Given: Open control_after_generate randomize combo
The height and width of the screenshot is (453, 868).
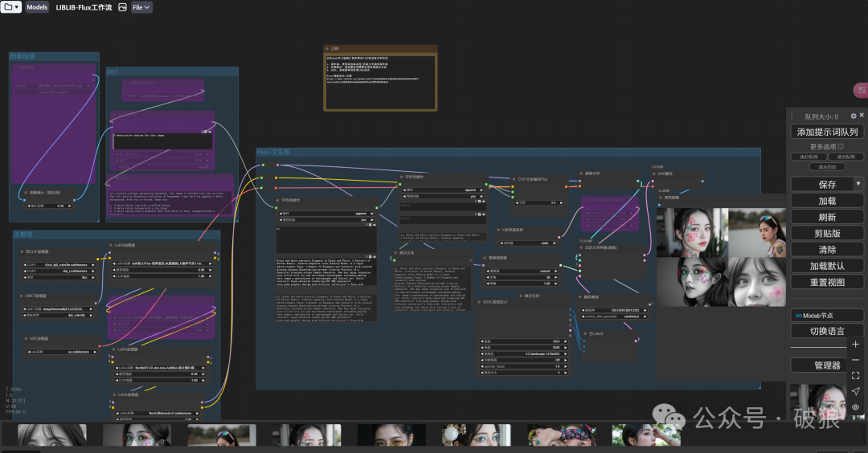Looking at the screenshot, I should click(614, 316).
